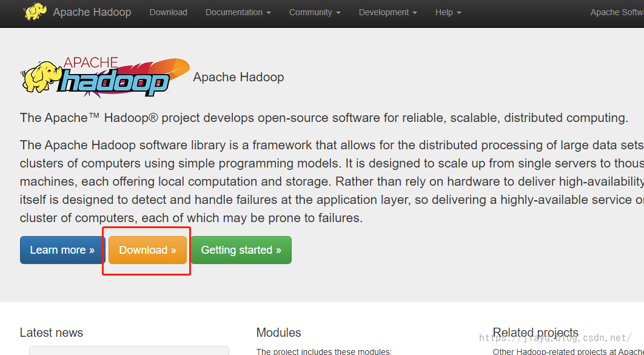Click the Modules heading
The height and width of the screenshot is (355, 644).
tap(278, 333)
